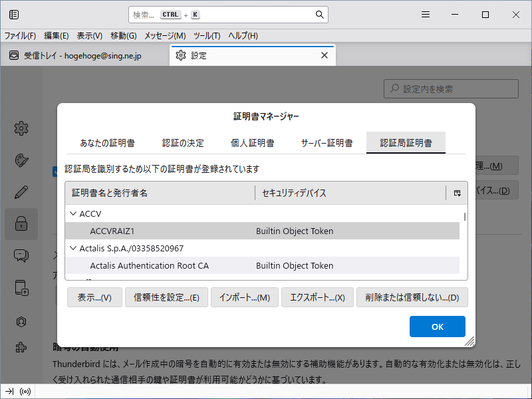Focus the top 検索 search box

point(228,15)
